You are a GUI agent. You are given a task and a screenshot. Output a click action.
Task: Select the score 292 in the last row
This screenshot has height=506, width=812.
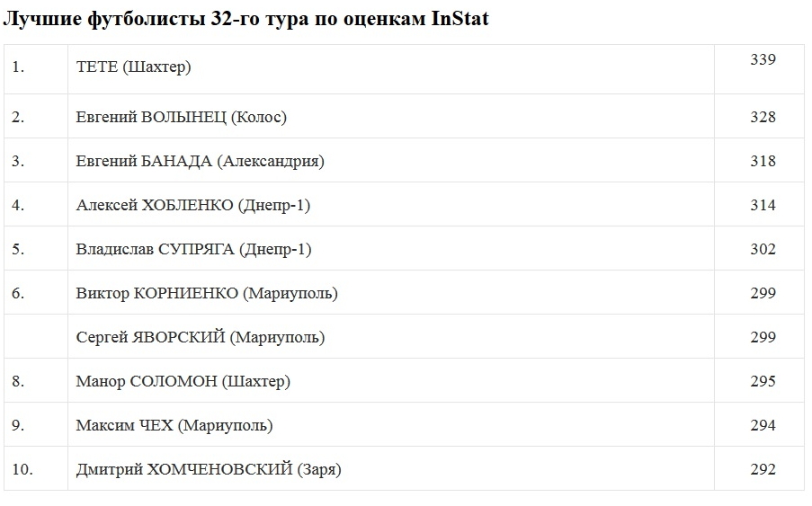tap(763, 470)
